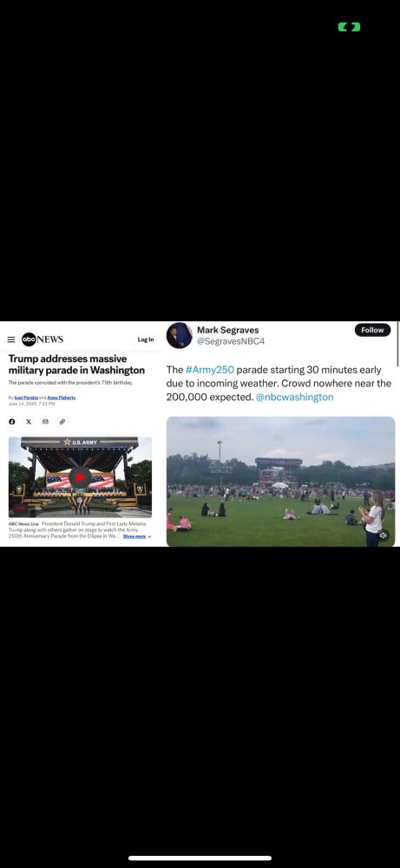Click the Show more chevron arrow
The height and width of the screenshot is (868, 400).
[x=149, y=536]
